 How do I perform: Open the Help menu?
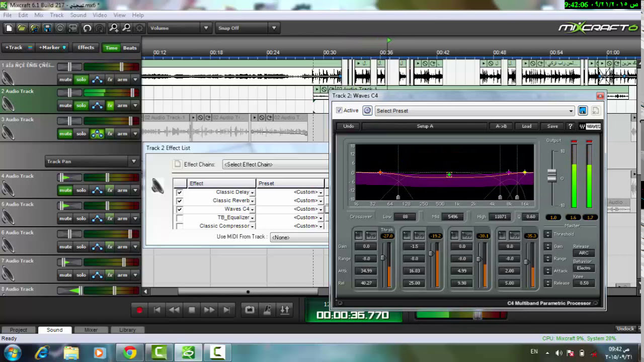(138, 15)
